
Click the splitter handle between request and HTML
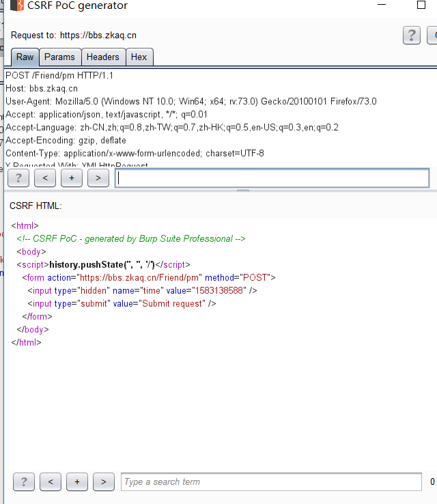tap(243, 191)
